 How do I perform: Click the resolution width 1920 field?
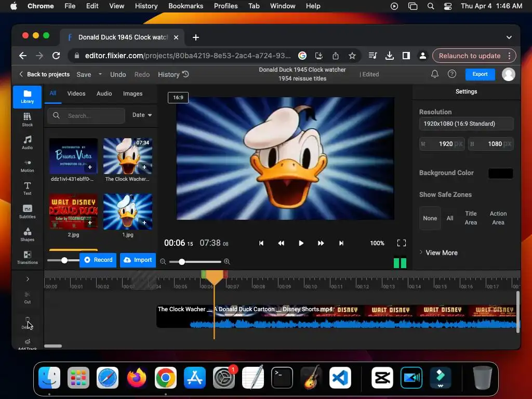pos(442,144)
